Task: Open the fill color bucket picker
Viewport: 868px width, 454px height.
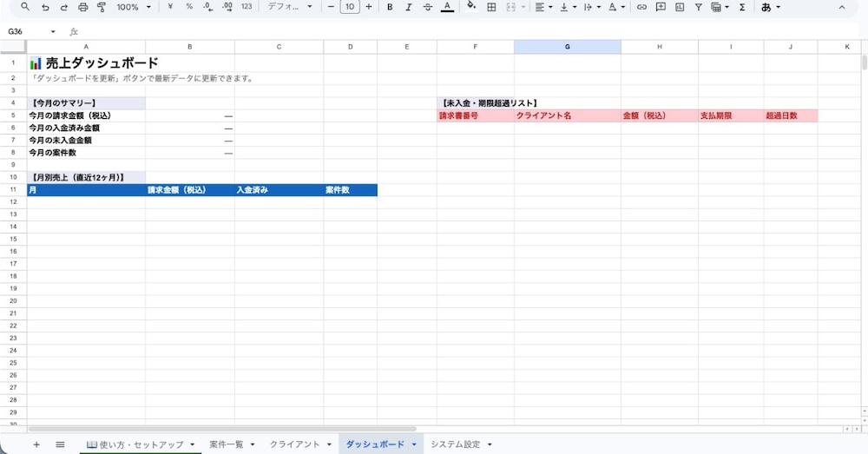Action: point(471,7)
